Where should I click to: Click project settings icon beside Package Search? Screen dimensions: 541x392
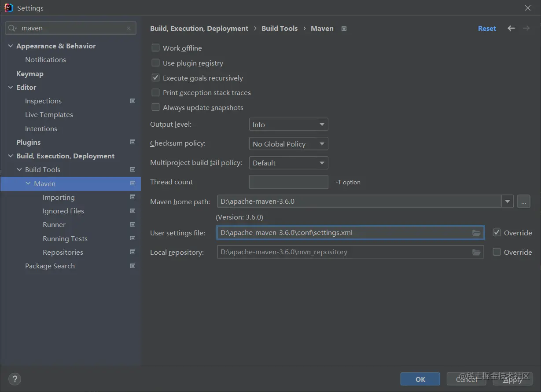[x=133, y=266]
